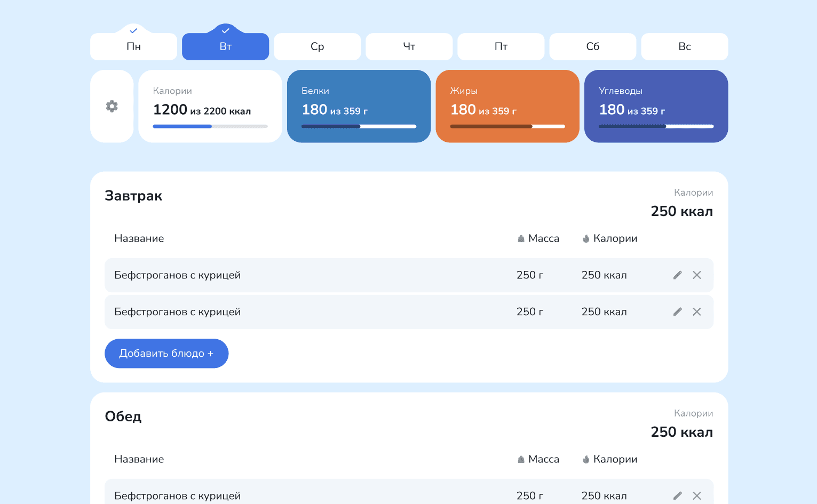Screen dimensions: 817x504
Task: Edit second breakfast dish with pencil icon
Action: [x=677, y=311]
